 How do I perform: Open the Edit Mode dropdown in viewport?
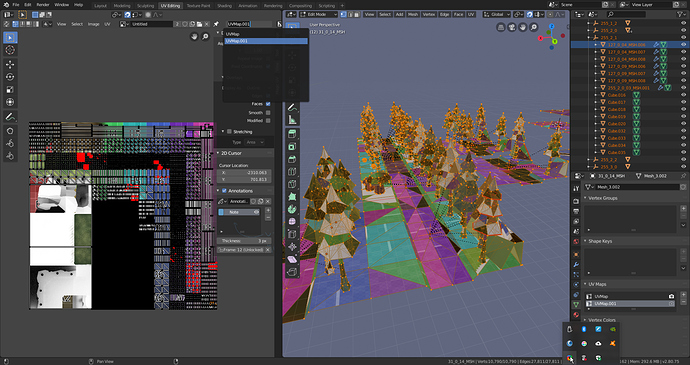[318, 15]
